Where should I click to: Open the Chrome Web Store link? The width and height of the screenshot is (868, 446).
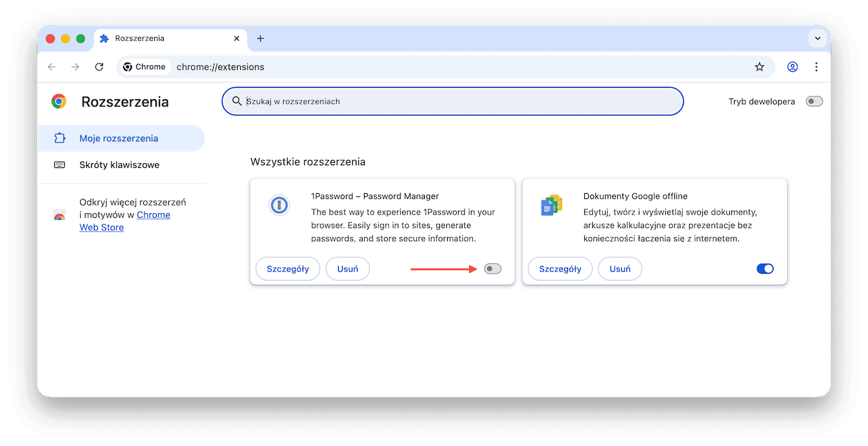click(125, 221)
